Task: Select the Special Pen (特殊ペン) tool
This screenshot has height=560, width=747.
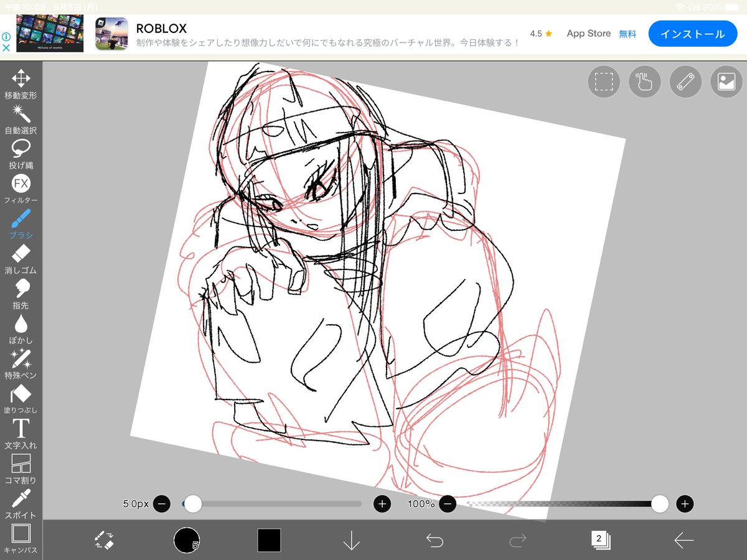Action: (x=21, y=364)
